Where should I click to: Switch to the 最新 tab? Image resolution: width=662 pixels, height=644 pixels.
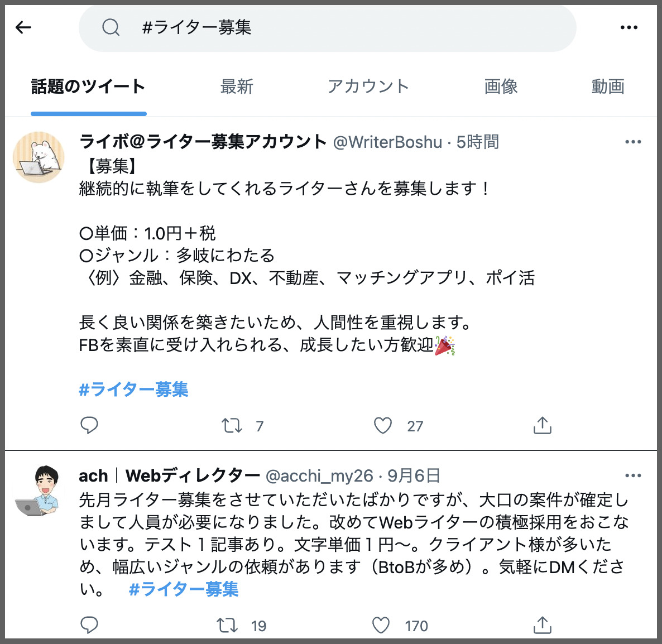[237, 86]
